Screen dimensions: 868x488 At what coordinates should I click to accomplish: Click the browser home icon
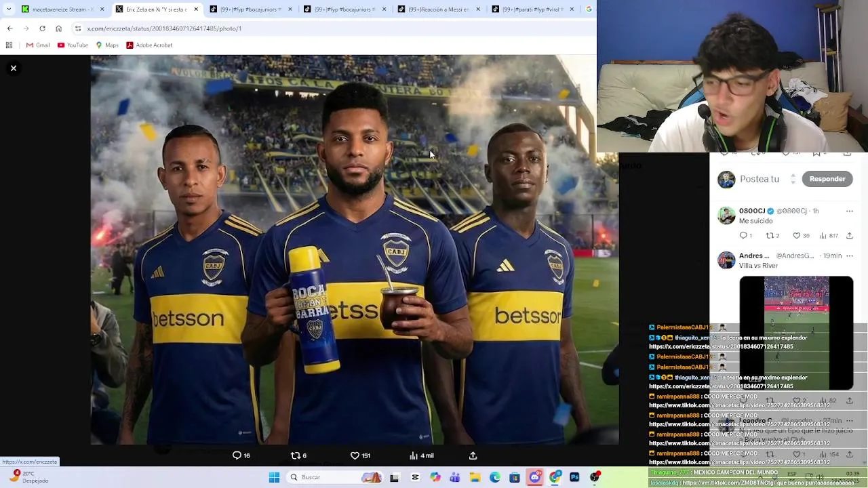(58, 28)
